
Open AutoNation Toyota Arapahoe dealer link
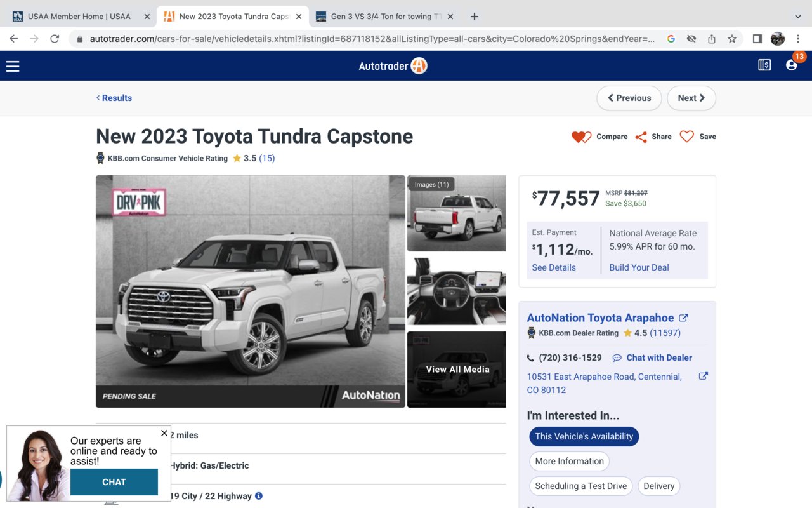coord(600,317)
